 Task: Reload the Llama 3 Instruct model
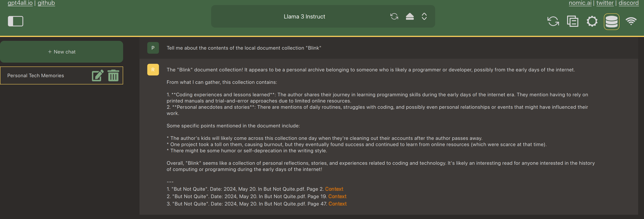[394, 17]
